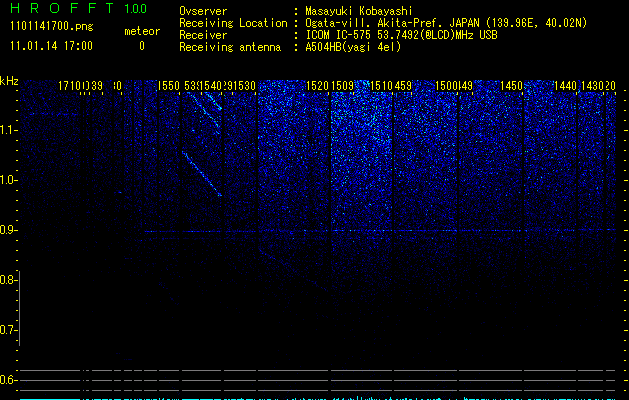Image resolution: width=629 pixels, height=400 pixels.
Task: Click the 1550 time marker
Action: [169, 85]
